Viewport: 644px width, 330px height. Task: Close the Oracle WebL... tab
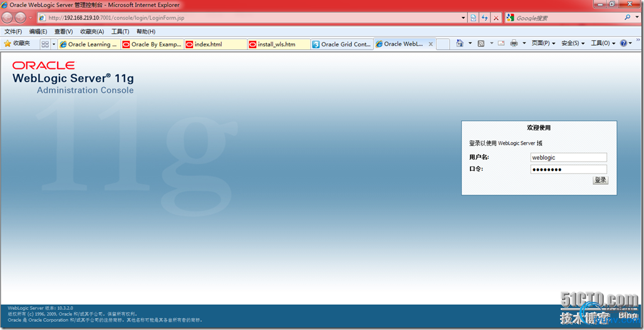coord(430,44)
